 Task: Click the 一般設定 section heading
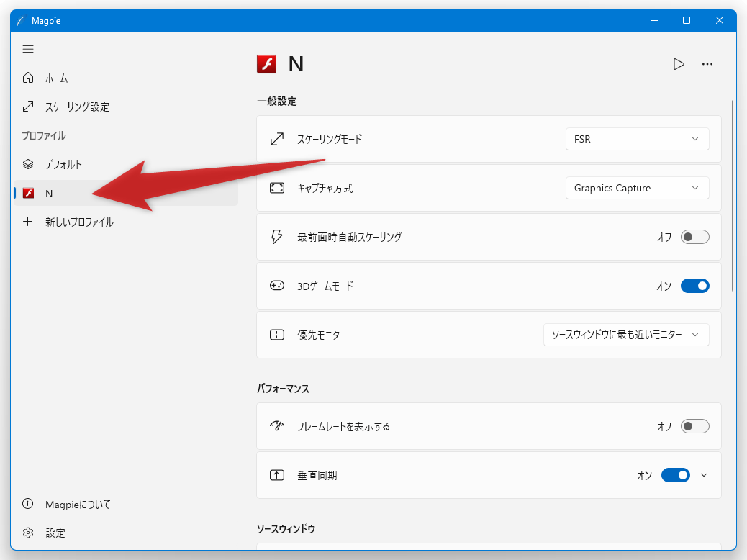(277, 101)
